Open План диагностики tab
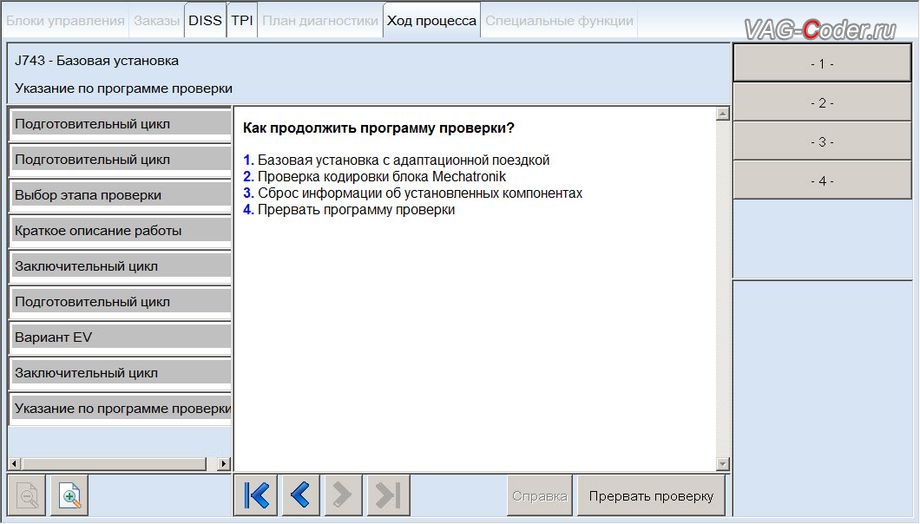The width and height of the screenshot is (920, 524). tap(320, 21)
